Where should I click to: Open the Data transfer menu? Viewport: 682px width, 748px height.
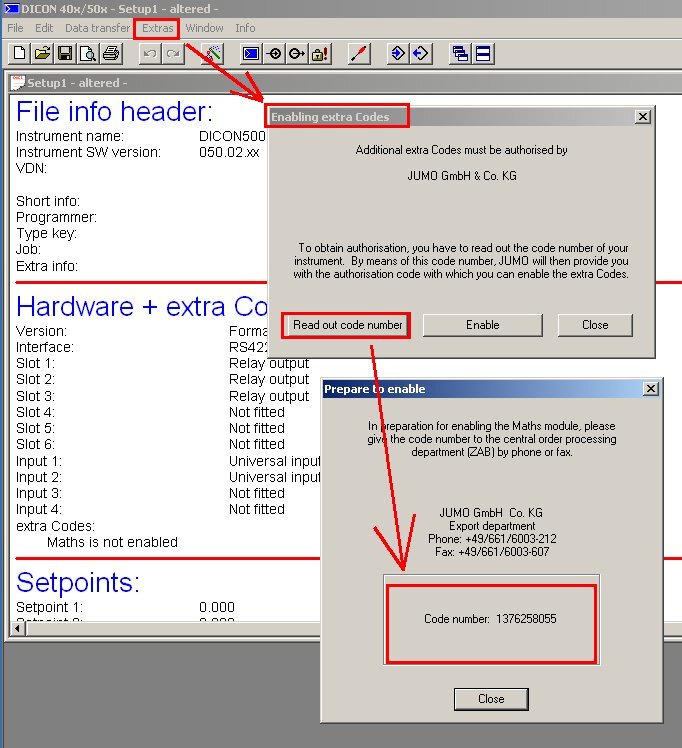point(97,28)
